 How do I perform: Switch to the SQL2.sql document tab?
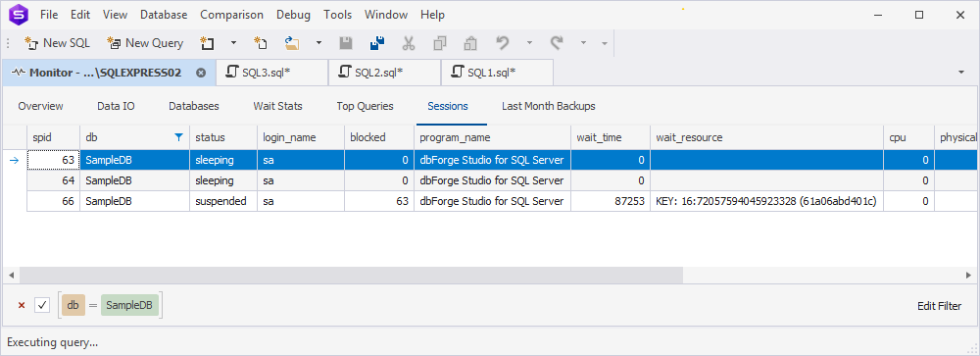384,73
